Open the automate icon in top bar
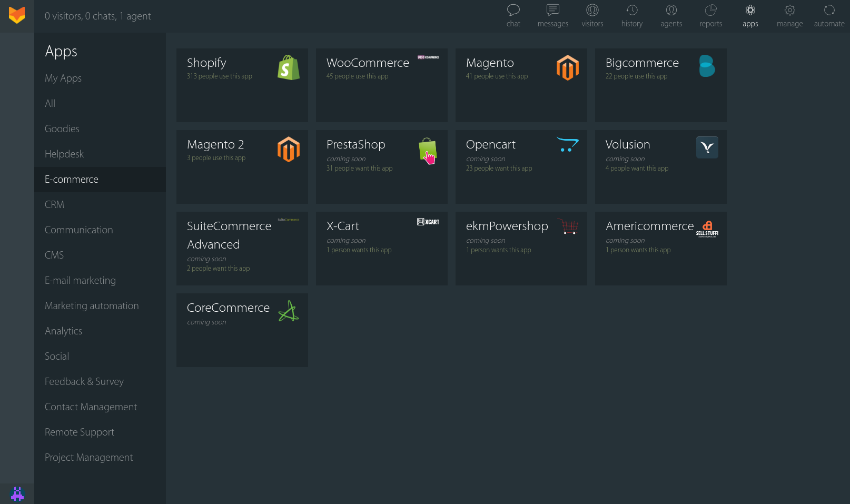 click(x=829, y=11)
